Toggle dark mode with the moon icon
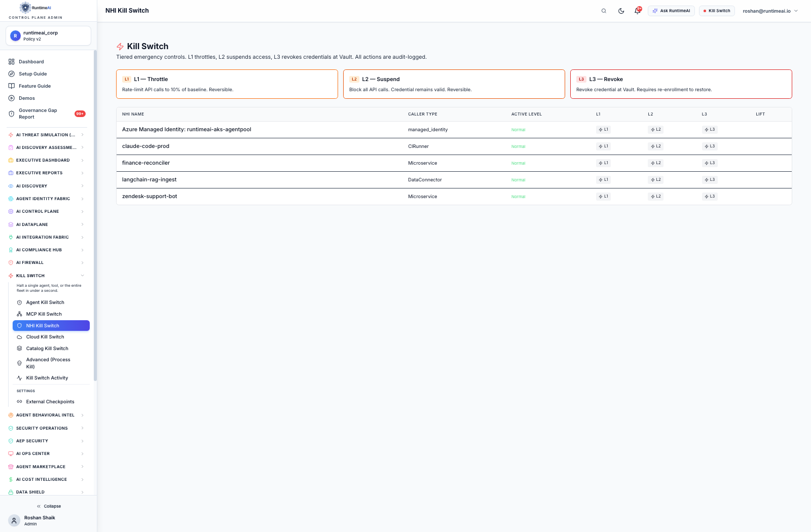The width and height of the screenshot is (811, 532). [x=621, y=11]
